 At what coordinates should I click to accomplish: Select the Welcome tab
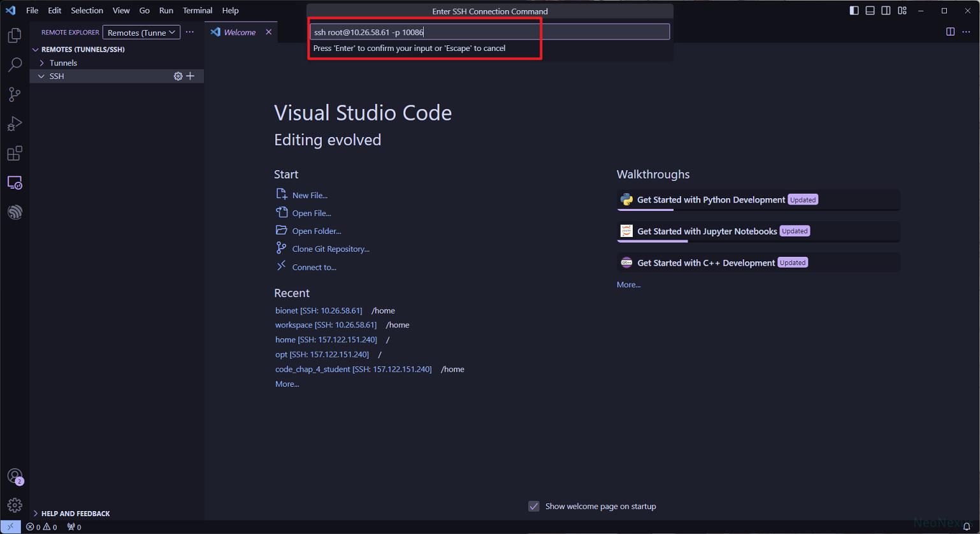click(239, 32)
